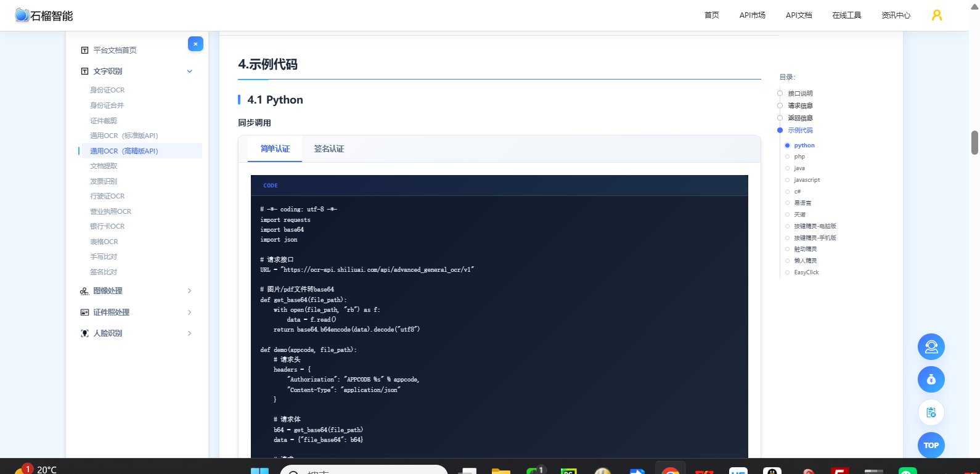
Task: Select php in the code examples list
Action: point(799,157)
